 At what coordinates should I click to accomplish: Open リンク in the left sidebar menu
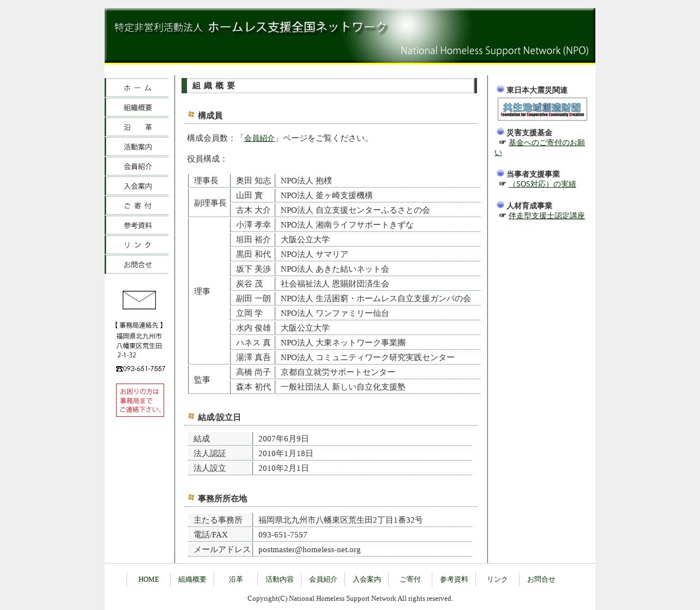tap(137, 245)
